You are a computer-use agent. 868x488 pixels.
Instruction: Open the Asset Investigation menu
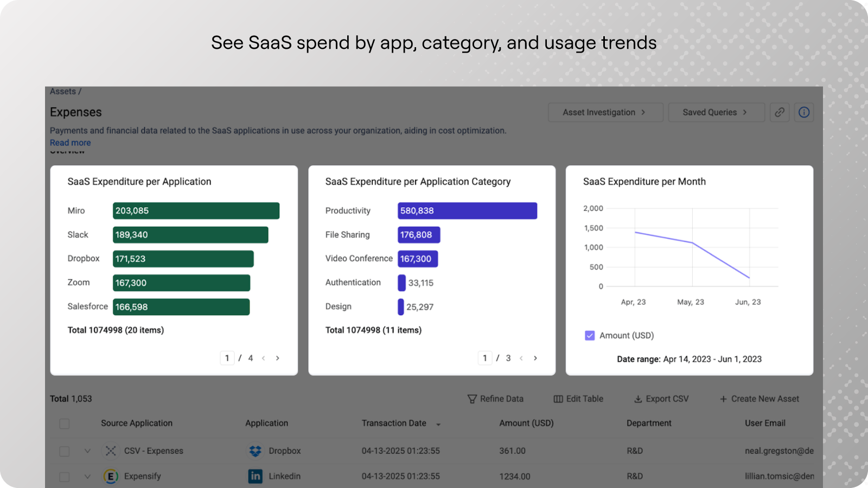pos(605,112)
